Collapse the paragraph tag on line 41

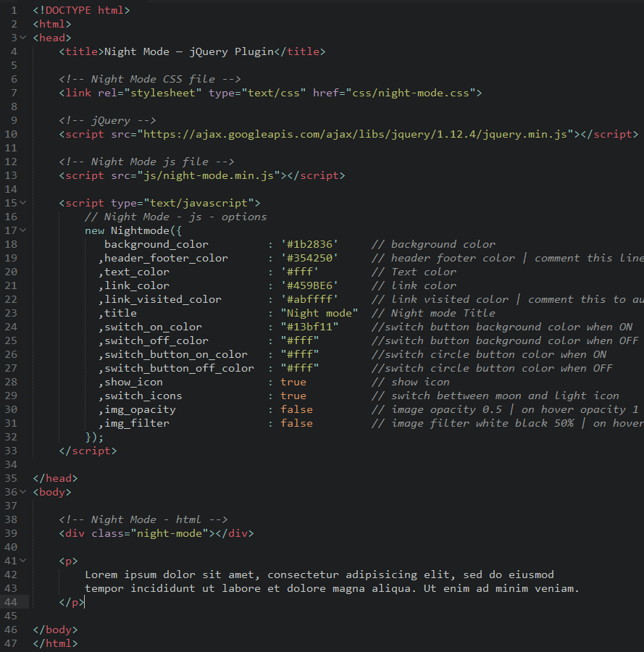23,561
